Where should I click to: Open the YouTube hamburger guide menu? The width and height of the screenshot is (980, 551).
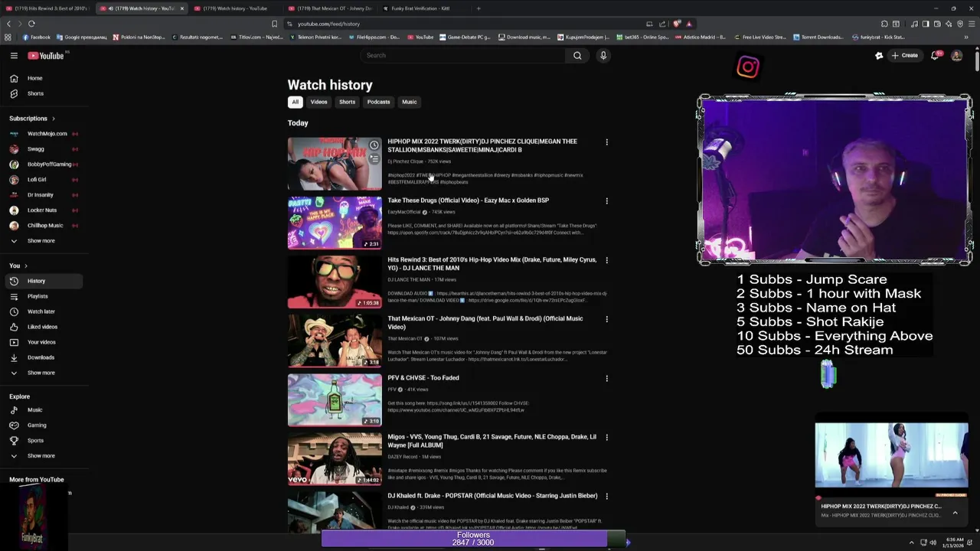pos(14,56)
